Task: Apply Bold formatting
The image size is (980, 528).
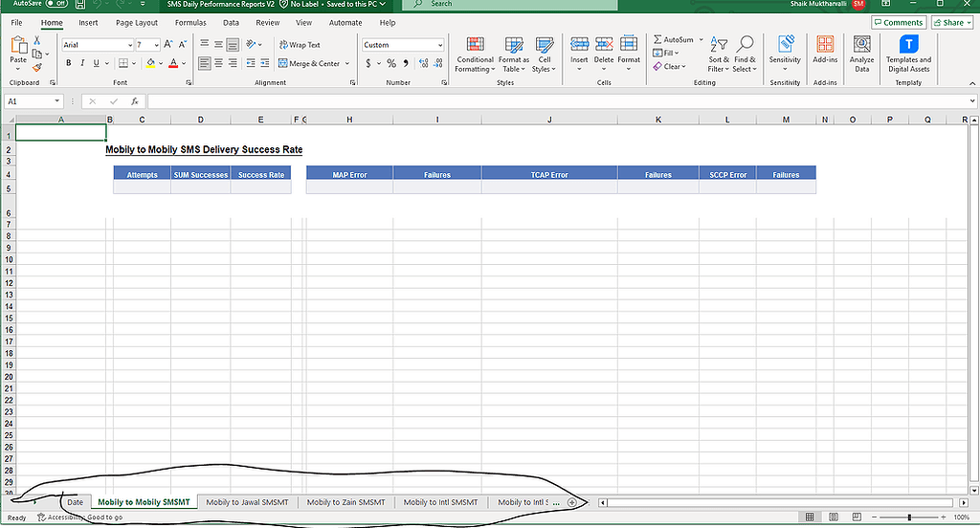Action: (69, 63)
